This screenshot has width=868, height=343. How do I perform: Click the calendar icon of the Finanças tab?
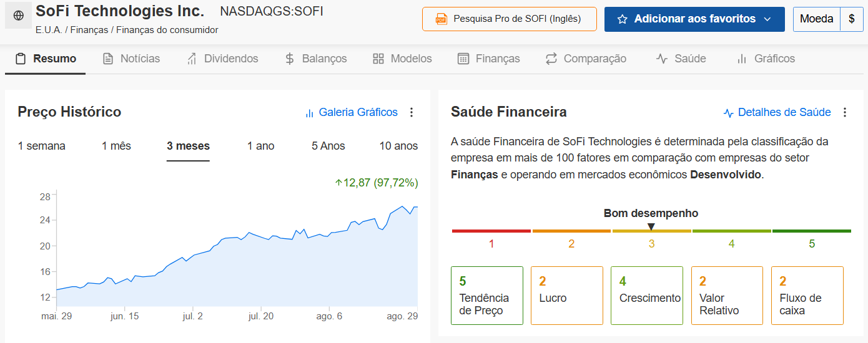pos(463,59)
